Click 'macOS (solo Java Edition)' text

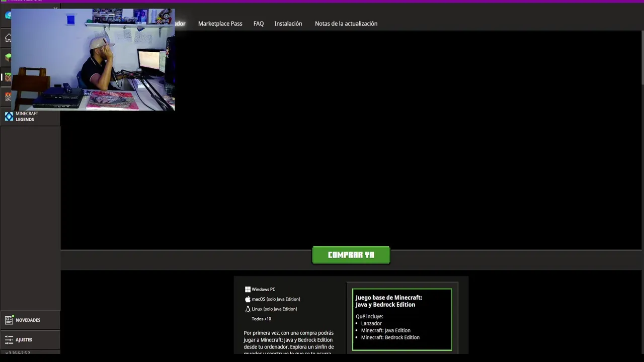click(x=276, y=299)
